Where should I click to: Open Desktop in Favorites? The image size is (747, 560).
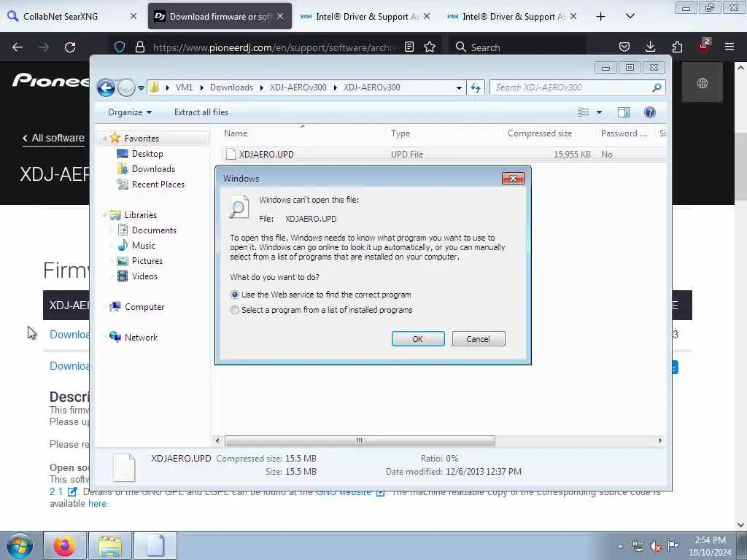click(147, 154)
